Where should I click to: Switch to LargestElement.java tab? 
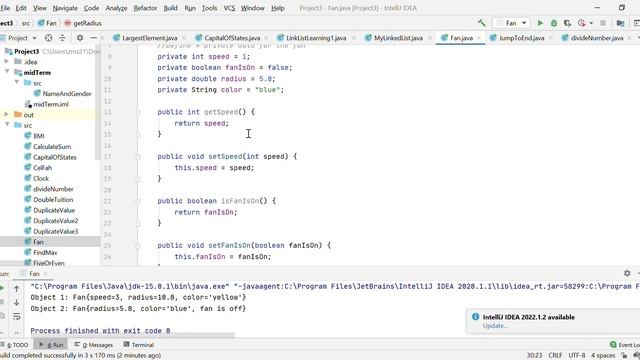(x=149, y=38)
